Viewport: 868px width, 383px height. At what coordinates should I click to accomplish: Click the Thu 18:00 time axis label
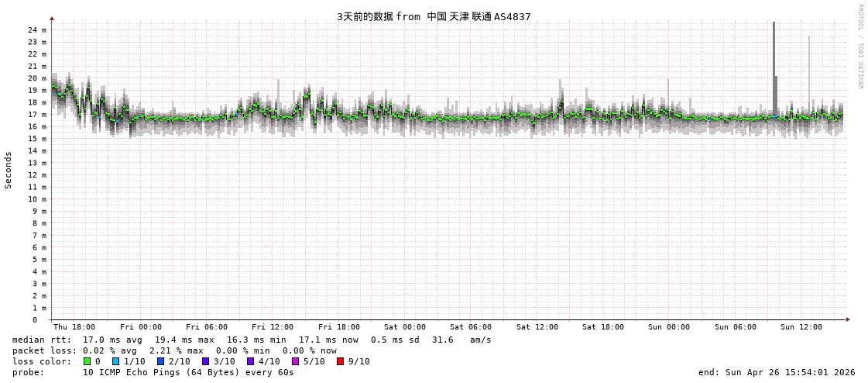[x=74, y=327]
